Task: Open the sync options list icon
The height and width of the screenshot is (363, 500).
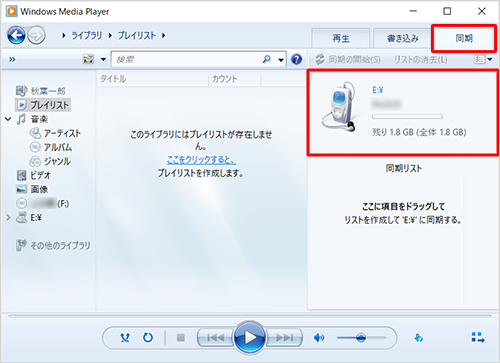Action: point(480,59)
